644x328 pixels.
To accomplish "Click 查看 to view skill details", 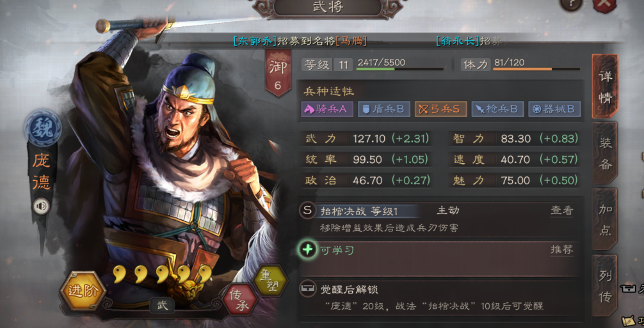I will [x=561, y=211].
